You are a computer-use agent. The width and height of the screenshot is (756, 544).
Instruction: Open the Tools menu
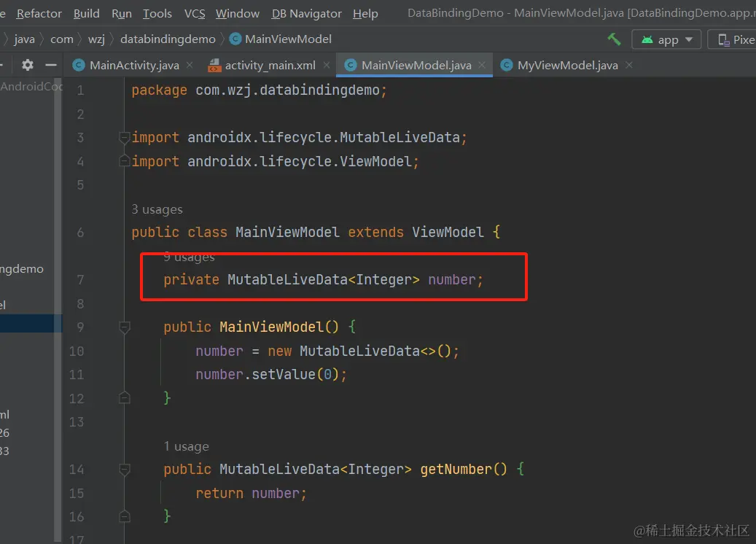157,14
